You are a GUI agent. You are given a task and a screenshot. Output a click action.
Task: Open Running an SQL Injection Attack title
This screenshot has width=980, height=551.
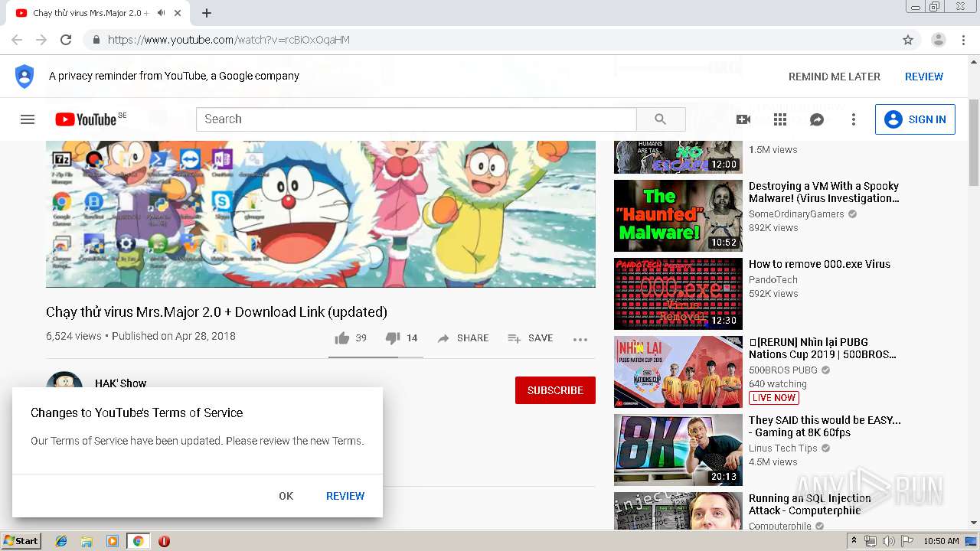809,504
